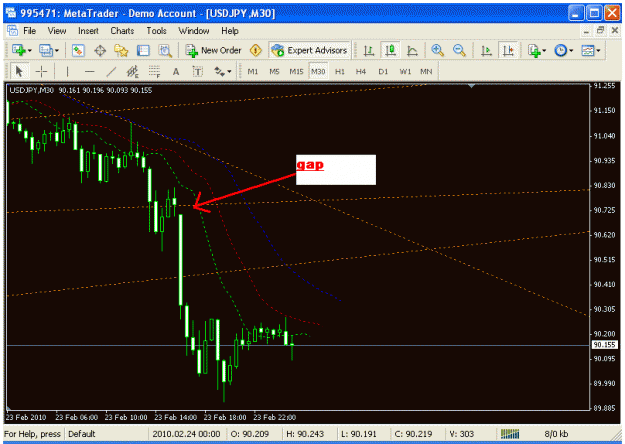Zoom out of the chart
This screenshot has width=625, height=444.
[459, 50]
